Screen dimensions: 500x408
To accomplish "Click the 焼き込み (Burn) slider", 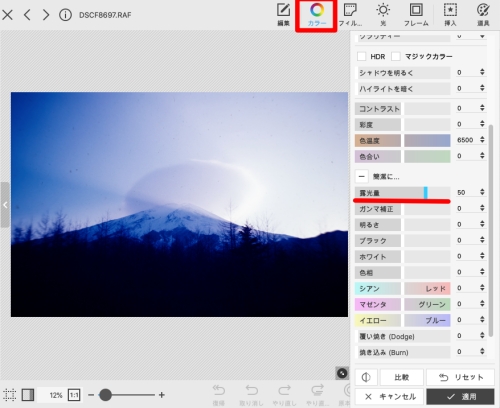I will (403, 352).
